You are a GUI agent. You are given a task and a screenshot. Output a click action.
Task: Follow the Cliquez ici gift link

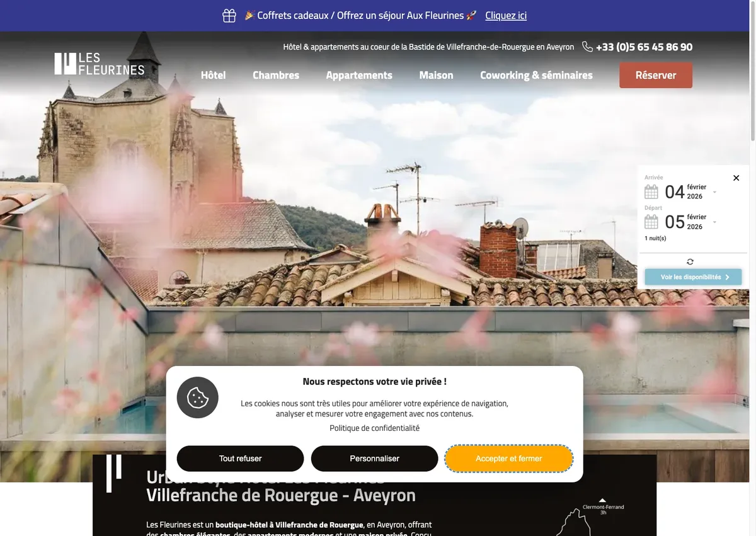coord(506,16)
